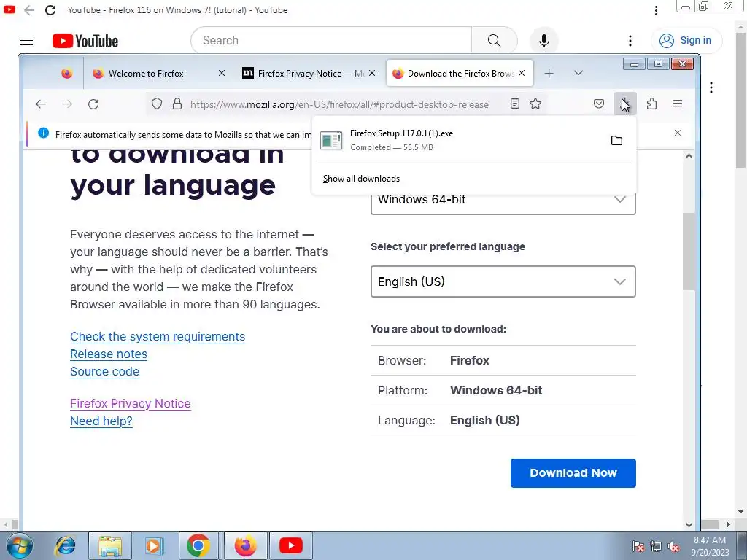Click the muted volume tray icon

click(x=673, y=546)
